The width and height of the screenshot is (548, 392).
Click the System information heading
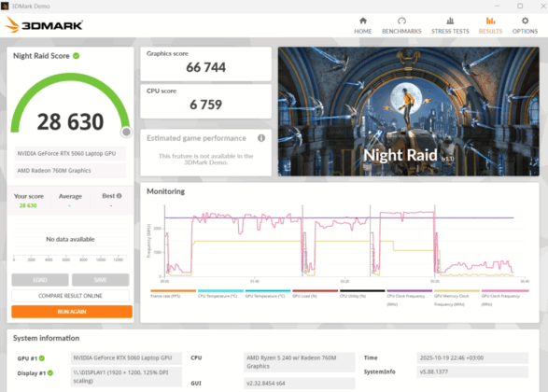tap(46, 338)
